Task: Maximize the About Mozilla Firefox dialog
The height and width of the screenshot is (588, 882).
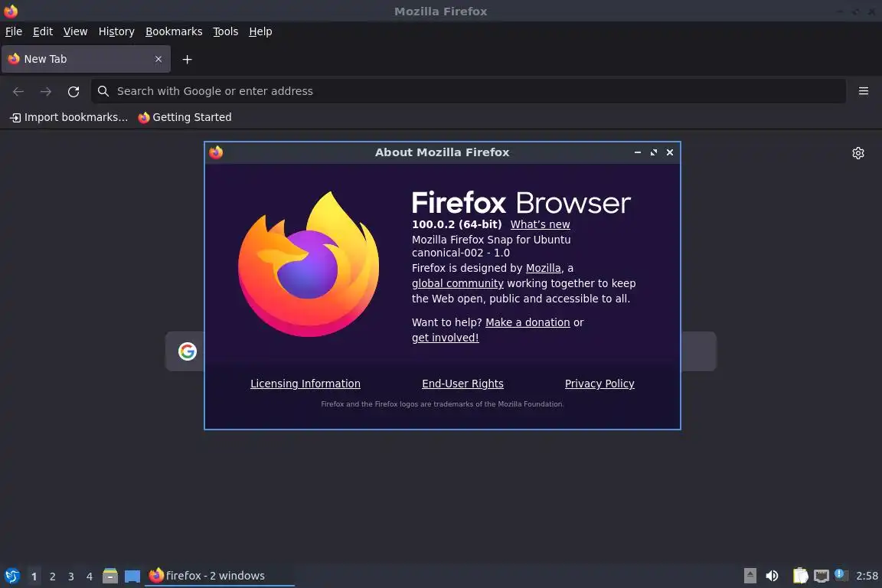Action: click(x=654, y=152)
